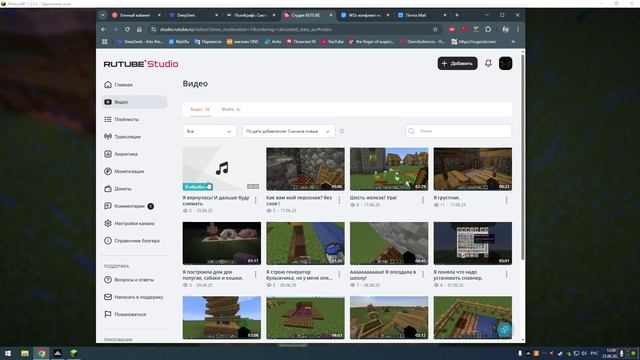Open the new browser tab button
The height and width of the screenshot is (360, 640).
pyautogui.click(x=457, y=15)
